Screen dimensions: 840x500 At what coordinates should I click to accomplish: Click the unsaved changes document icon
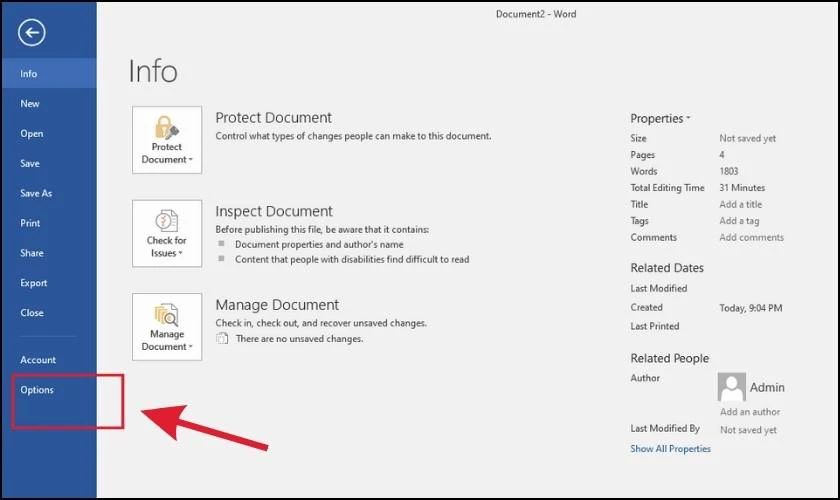222,339
